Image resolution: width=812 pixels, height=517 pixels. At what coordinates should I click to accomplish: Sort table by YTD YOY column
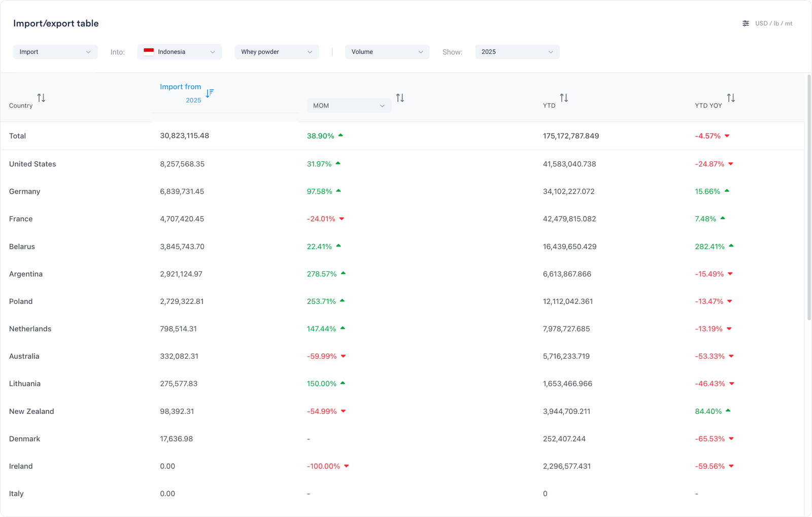tap(731, 98)
